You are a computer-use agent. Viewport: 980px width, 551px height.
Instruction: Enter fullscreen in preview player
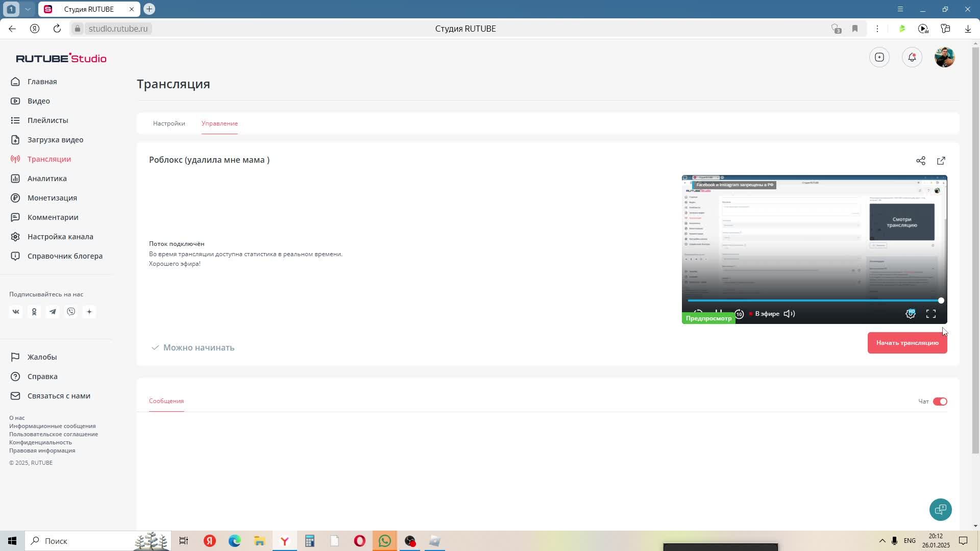[931, 314]
